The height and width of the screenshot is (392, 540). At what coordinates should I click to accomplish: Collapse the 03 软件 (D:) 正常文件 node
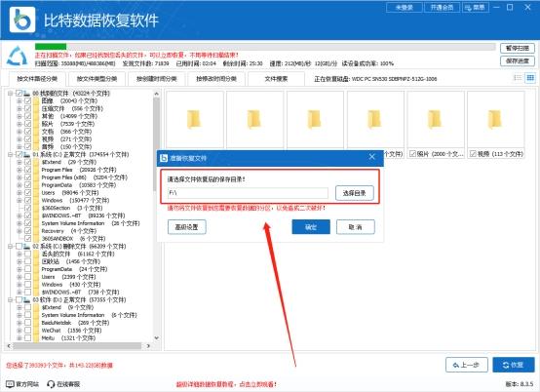point(11,300)
